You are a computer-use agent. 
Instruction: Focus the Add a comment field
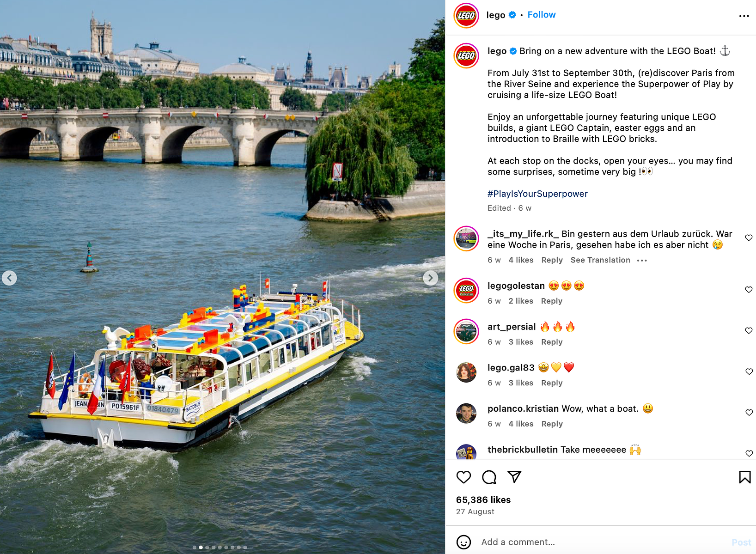click(x=601, y=542)
